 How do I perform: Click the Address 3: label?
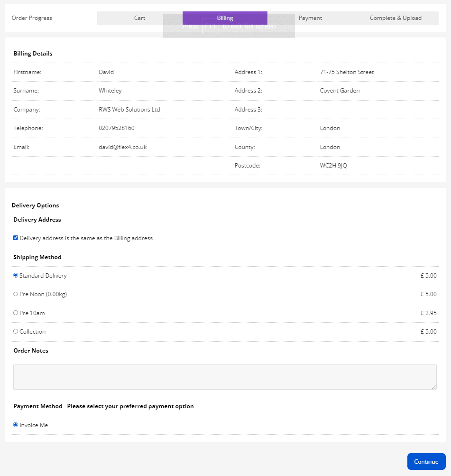pyautogui.click(x=249, y=109)
